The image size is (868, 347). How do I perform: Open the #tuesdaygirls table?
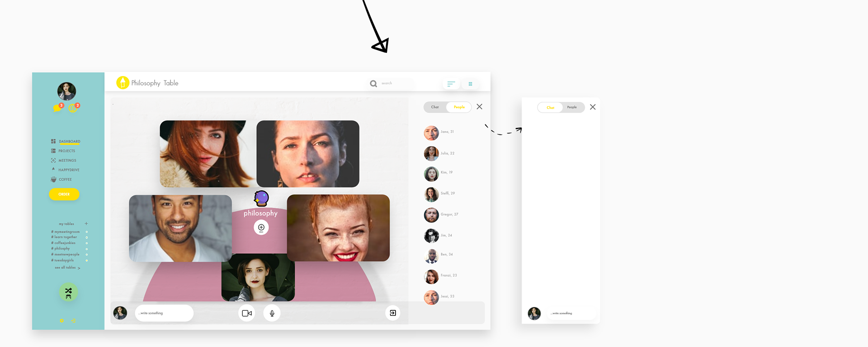(x=62, y=260)
